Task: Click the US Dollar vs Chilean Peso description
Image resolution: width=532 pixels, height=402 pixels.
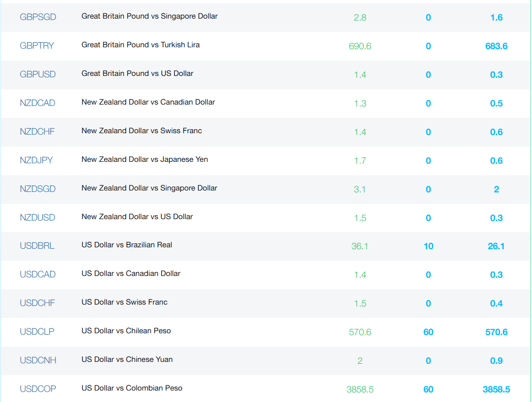Action: pyautogui.click(x=126, y=331)
